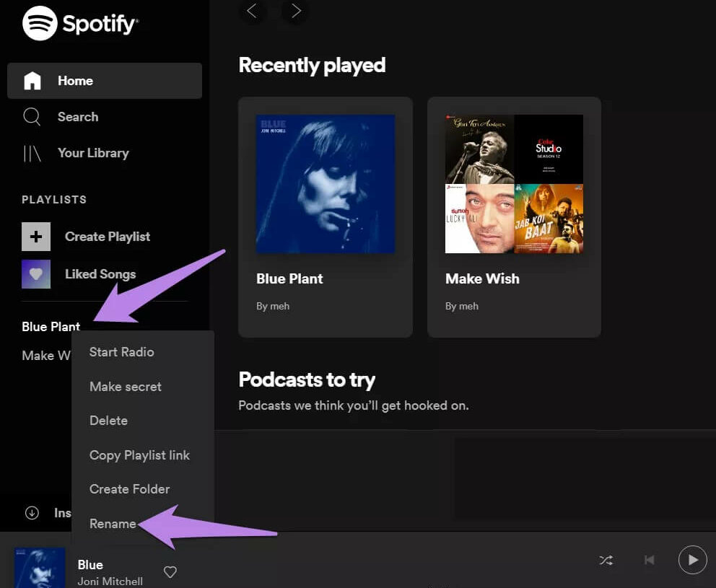Choose Delete in the context menu
The height and width of the screenshot is (588, 716).
tap(108, 421)
